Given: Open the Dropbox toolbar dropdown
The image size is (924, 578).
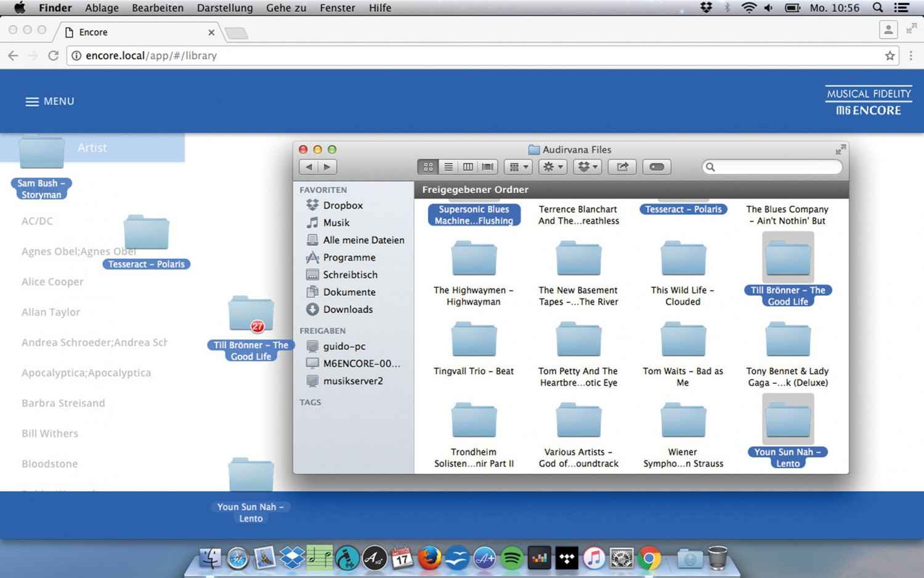Looking at the screenshot, I should [587, 166].
